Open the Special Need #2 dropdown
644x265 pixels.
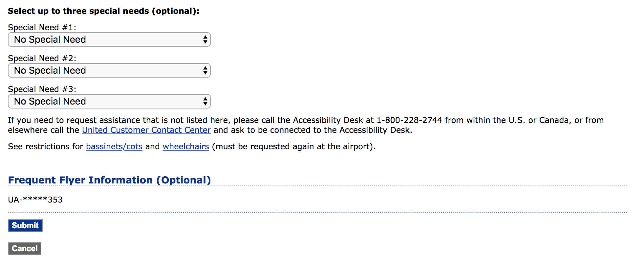(x=109, y=70)
